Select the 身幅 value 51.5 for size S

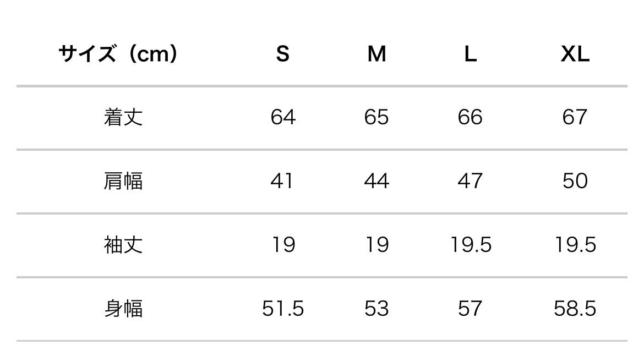(283, 309)
